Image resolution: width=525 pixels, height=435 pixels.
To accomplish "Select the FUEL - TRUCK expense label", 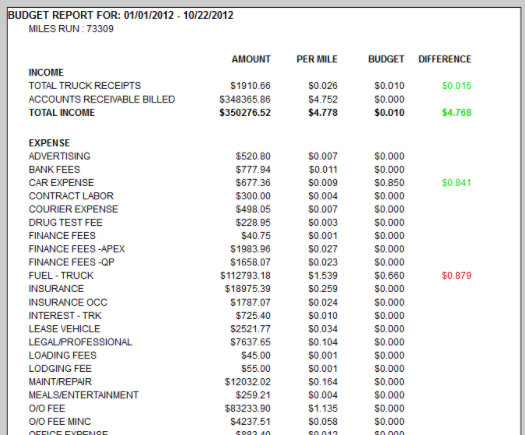I will [x=61, y=276].
